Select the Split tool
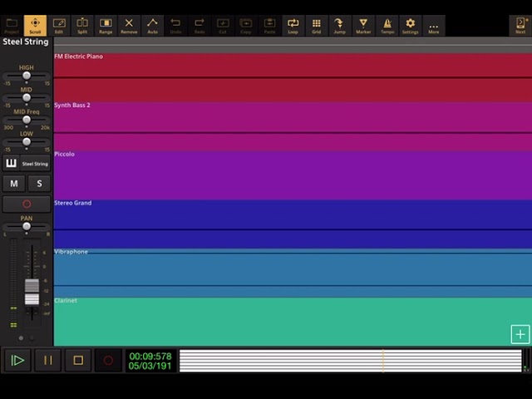This screenshot has width=532, height=399. click(82, 26)
